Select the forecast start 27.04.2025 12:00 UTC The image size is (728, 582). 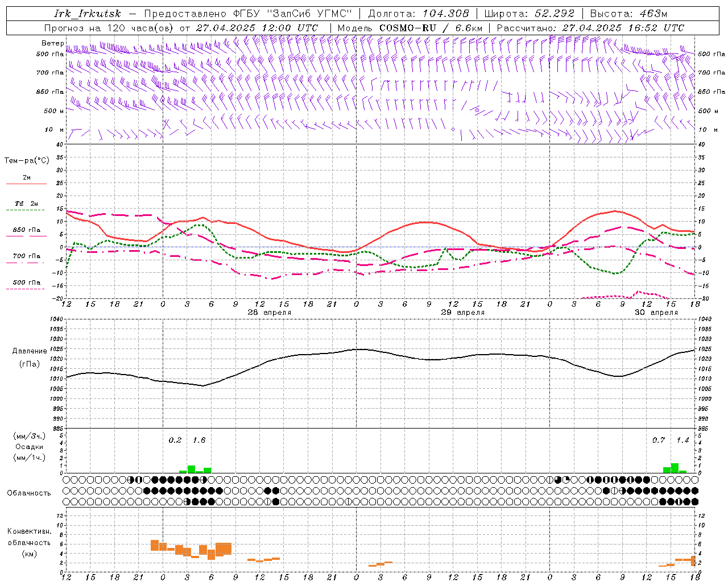257,28
